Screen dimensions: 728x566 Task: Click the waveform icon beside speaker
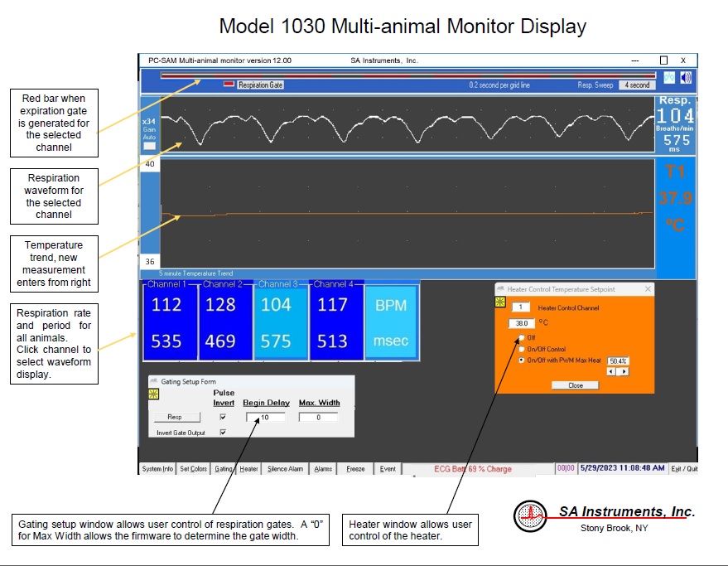(669, 78)
